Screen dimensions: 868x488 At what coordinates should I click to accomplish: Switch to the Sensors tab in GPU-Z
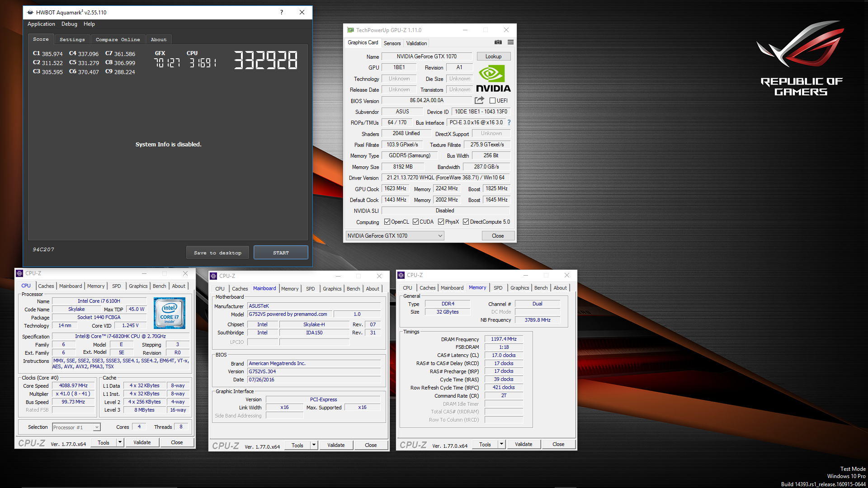[x=392, y=43]
